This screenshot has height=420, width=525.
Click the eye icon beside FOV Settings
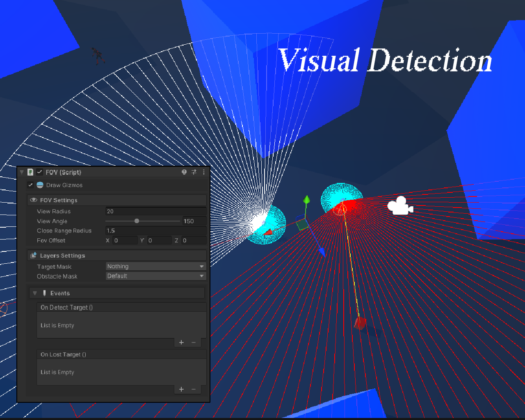(x=34, y=200)
